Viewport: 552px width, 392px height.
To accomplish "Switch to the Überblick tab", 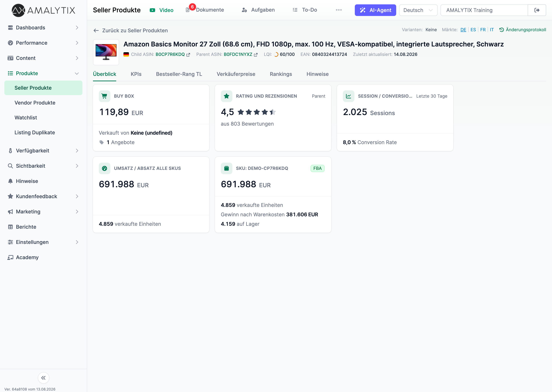I will pos(105,74).
